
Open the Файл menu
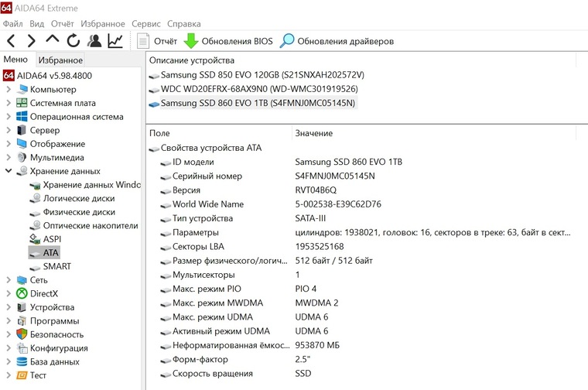pos(12,24)
